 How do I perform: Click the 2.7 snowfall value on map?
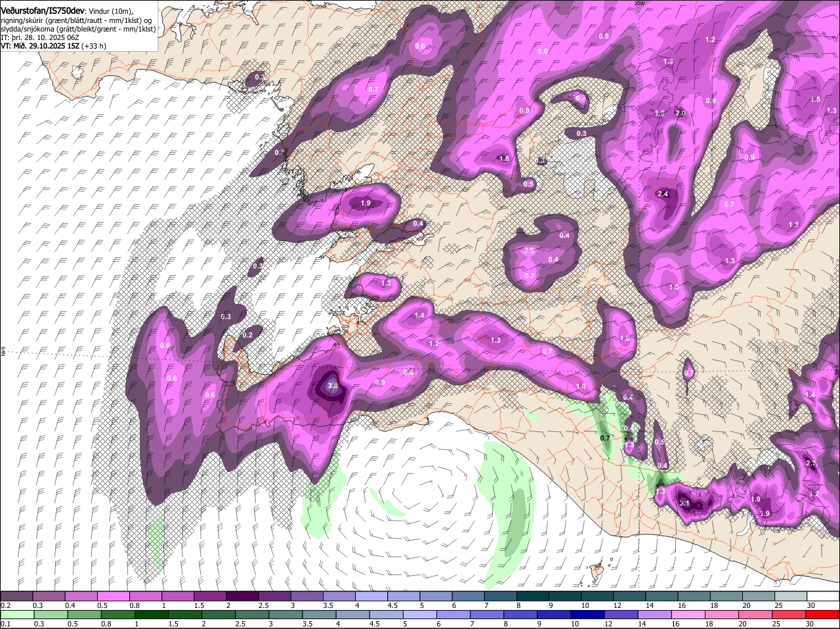811,464
